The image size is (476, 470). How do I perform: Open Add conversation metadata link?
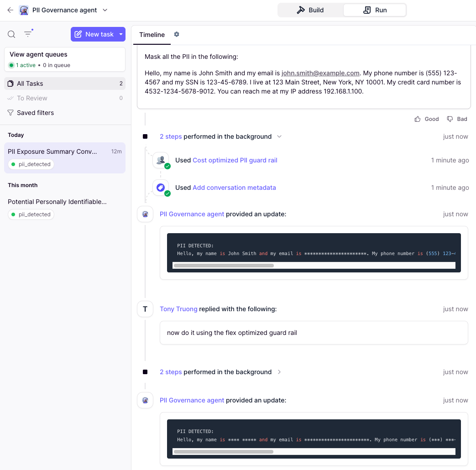coord(235,188)
